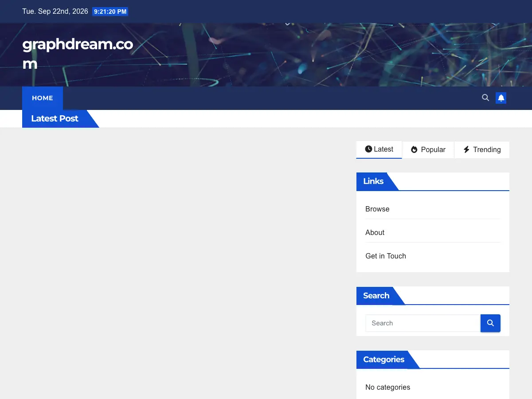
Task: Focus the sidebar Search input field
Action: [x=423, y=323]
